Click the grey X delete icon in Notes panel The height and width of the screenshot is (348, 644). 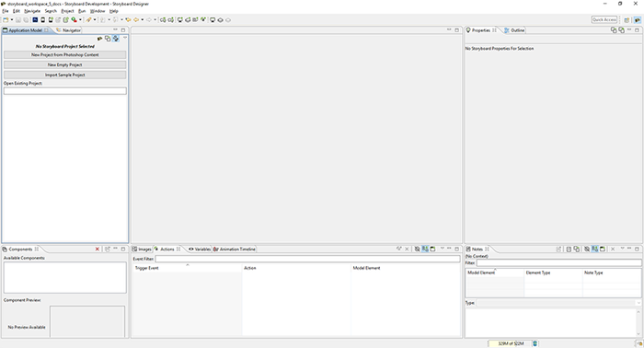pos(613,249)
